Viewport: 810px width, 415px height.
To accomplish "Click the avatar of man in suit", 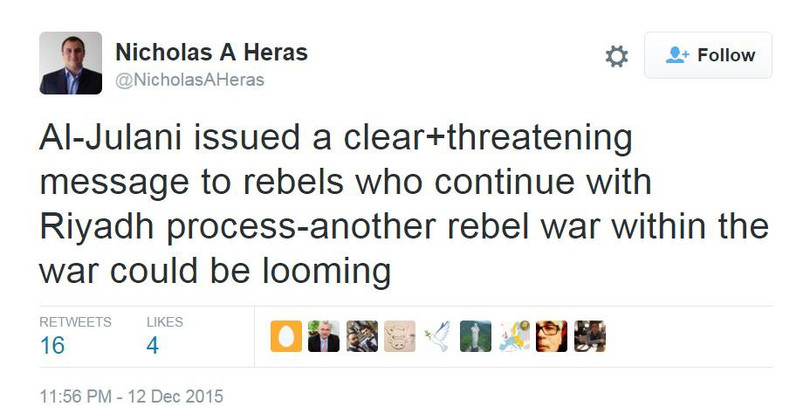I will [x=323, y=337].
